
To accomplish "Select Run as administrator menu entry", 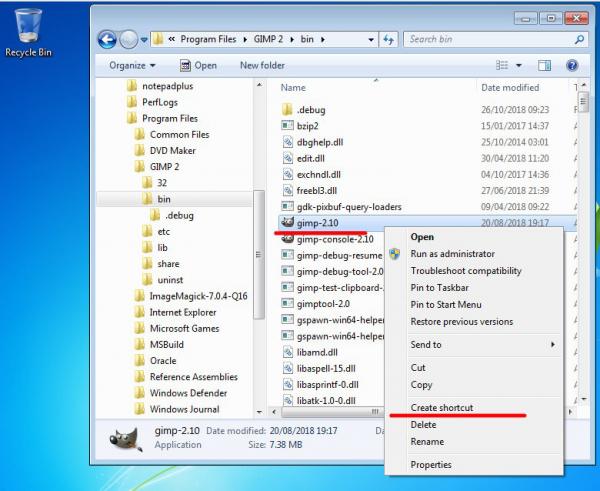I will [452, 254].
